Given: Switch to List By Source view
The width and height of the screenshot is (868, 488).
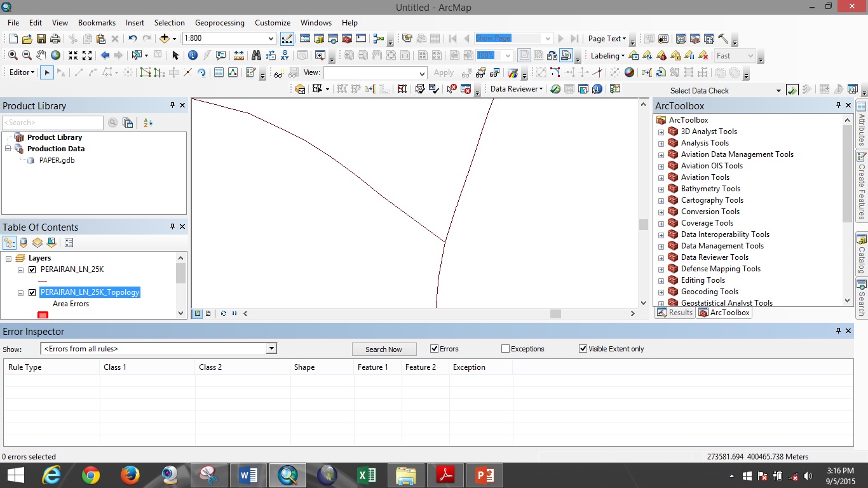Looking at the screenshot, I should pyautogui.click(x=24, y=243).
